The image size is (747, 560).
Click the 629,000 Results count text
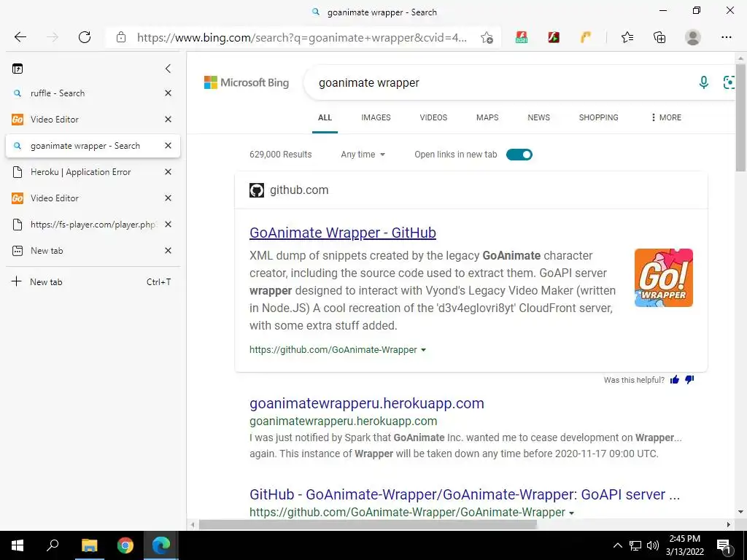click(x=281, y=155)
